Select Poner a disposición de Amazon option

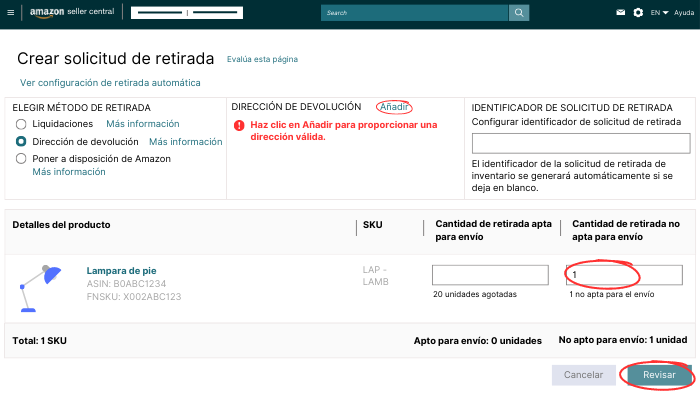pyautogui.click(x=21, y=158)
